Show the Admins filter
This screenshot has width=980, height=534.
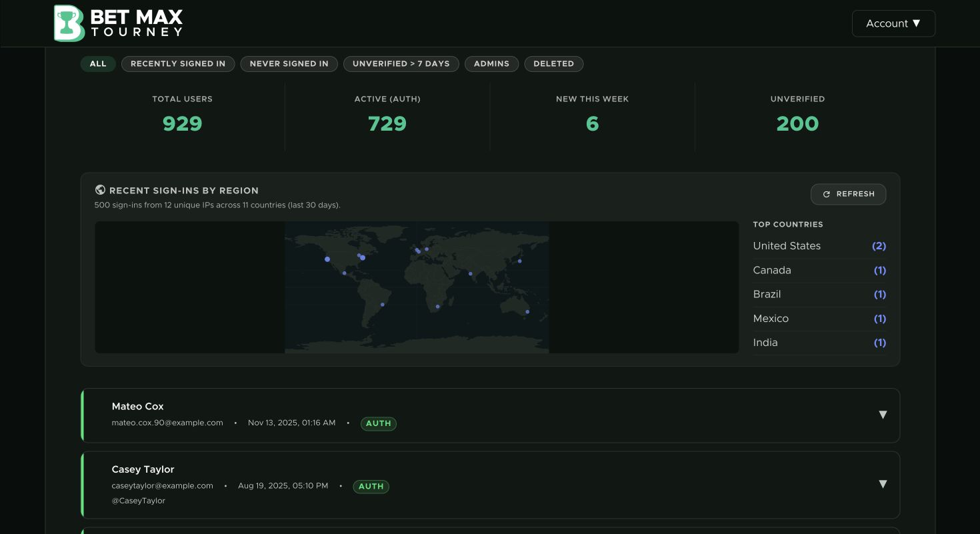[491, 64]
